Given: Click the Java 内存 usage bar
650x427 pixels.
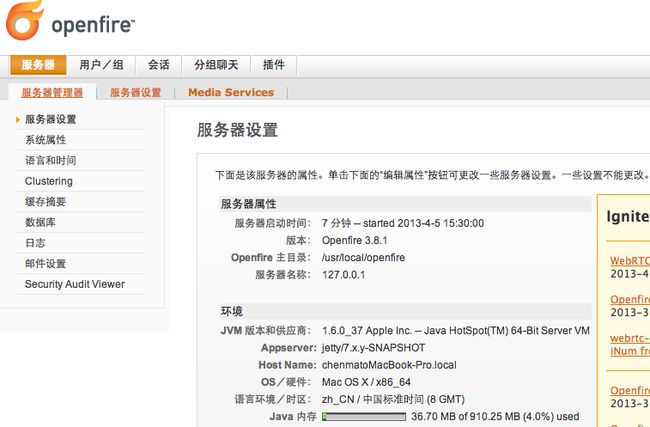Looking at the screenshot, I should [364, 417].
